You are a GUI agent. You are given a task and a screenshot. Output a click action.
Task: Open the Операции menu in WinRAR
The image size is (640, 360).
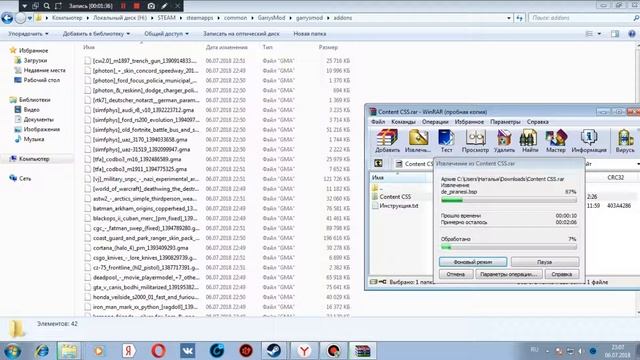pos(435,122)
